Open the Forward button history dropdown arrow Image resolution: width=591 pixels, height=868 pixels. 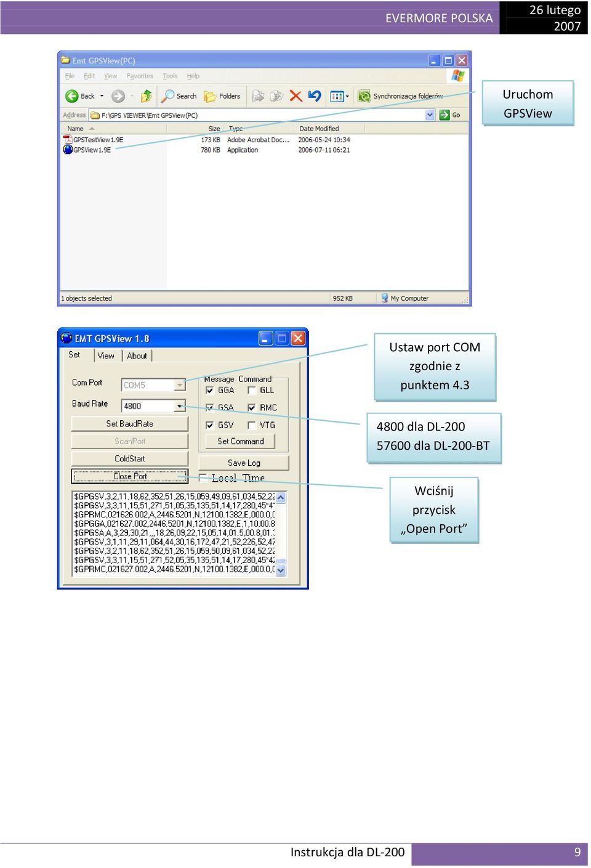(x=132, y=96)
